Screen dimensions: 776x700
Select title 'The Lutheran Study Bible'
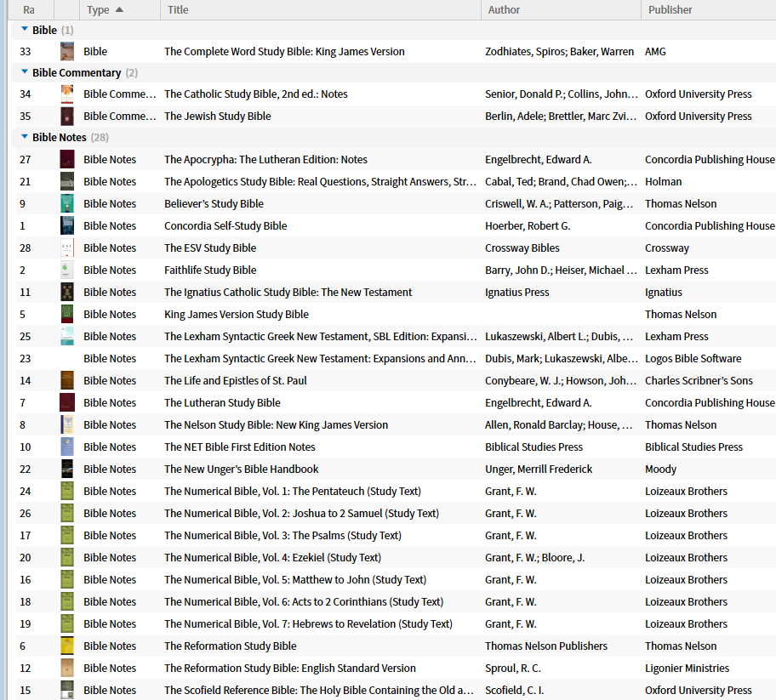pyautogui.click(x=222, y=402)
